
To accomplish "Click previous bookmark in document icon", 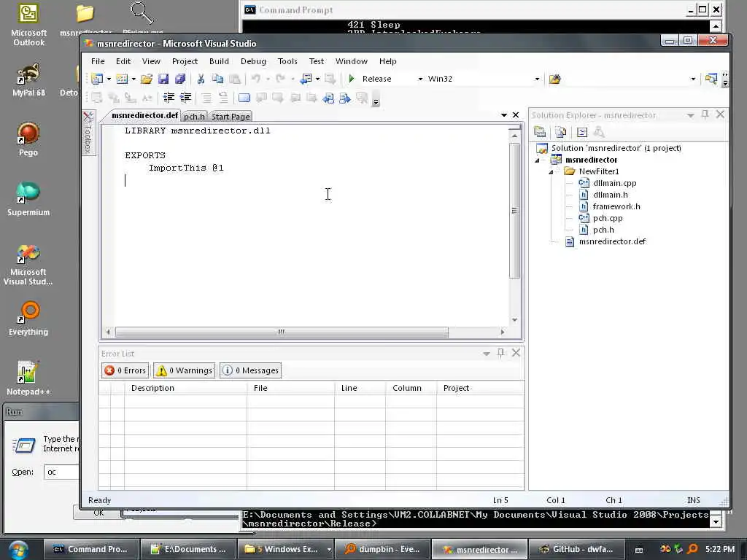I will (x=328, y=98).
